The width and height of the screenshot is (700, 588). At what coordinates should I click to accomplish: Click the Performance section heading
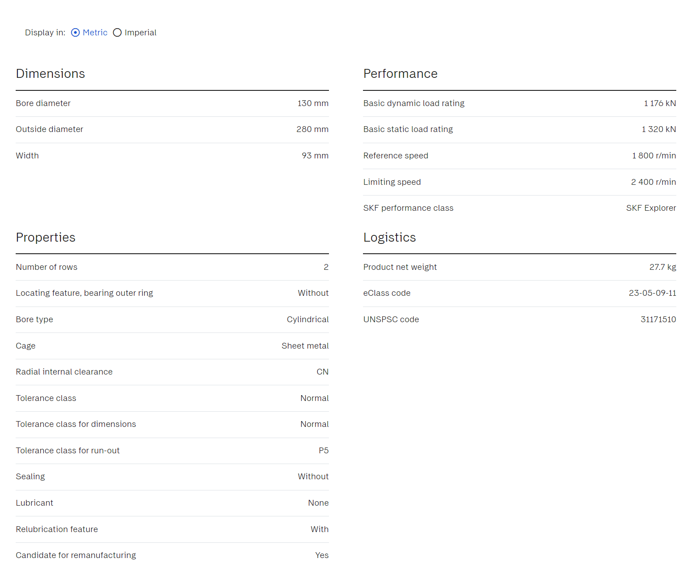coord(400,74)
